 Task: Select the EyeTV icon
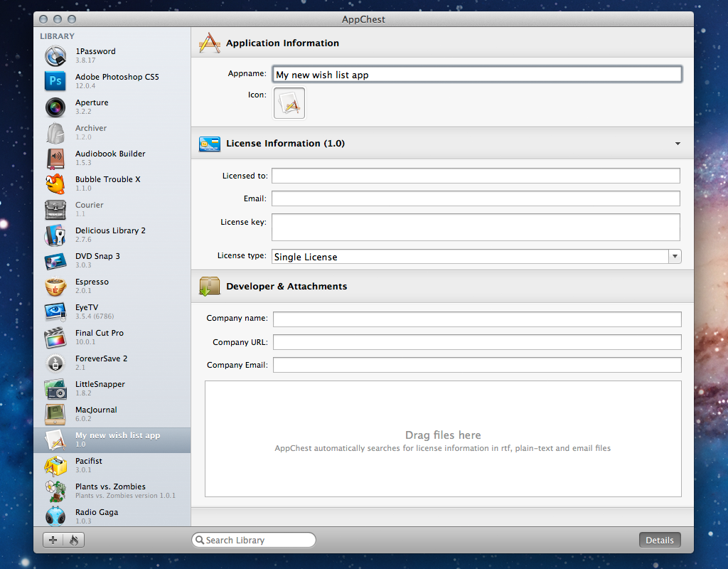click(x=55, y=312)
